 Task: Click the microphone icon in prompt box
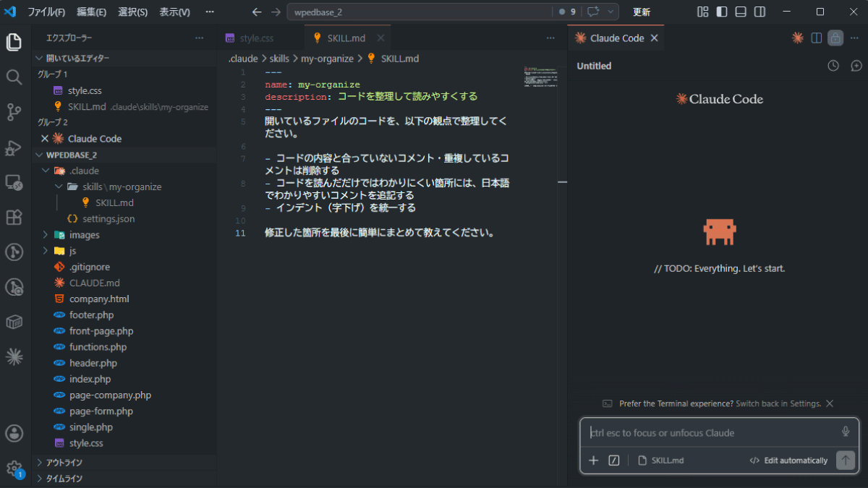[x=846, y=432]
